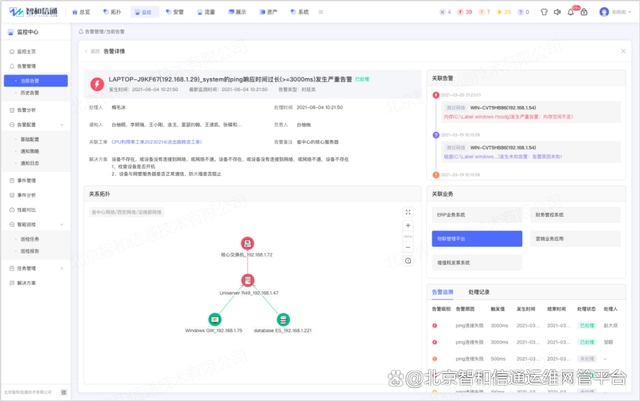Open 巡检报告 in the sidebar
Image resolution: width=640 pixels, height=401 pixels.
(x=30, y=251)
